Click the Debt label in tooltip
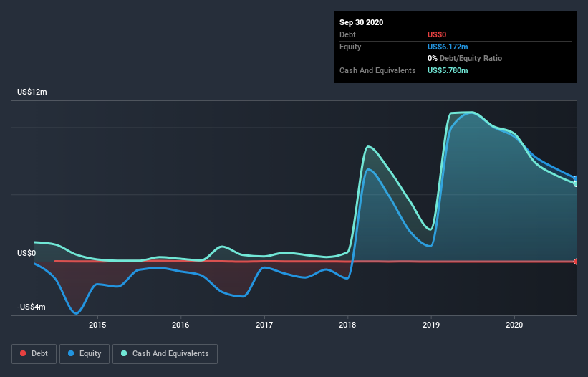 pos(347,35)
